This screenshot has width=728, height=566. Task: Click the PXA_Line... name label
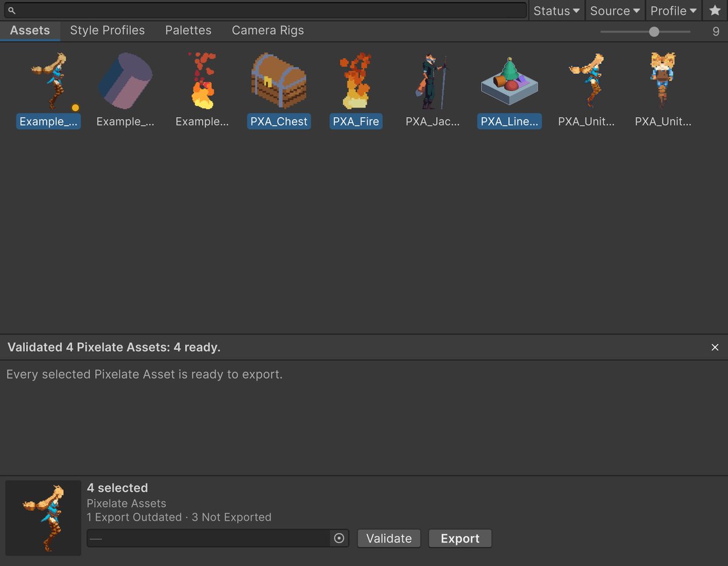point(510,121)
